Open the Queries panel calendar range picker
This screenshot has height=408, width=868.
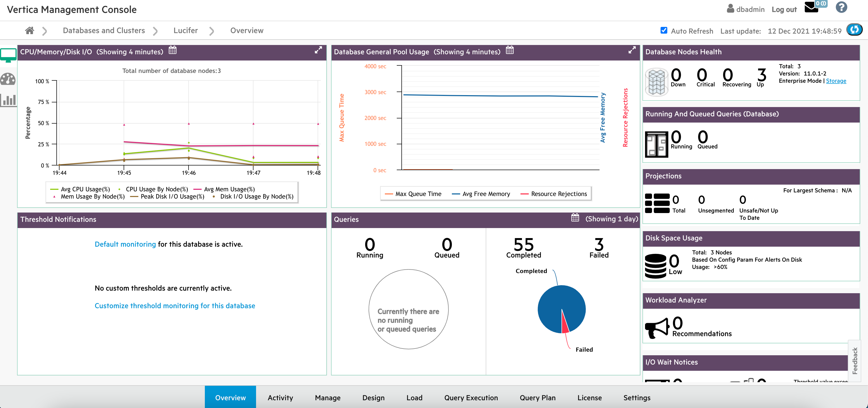click(575, 218)
